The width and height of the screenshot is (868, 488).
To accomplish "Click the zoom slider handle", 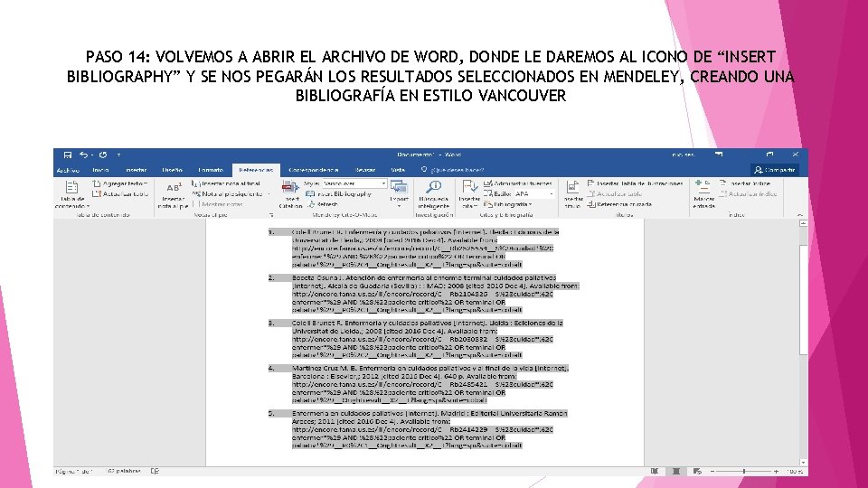I will pyautogui.click(x=744, y=472).
